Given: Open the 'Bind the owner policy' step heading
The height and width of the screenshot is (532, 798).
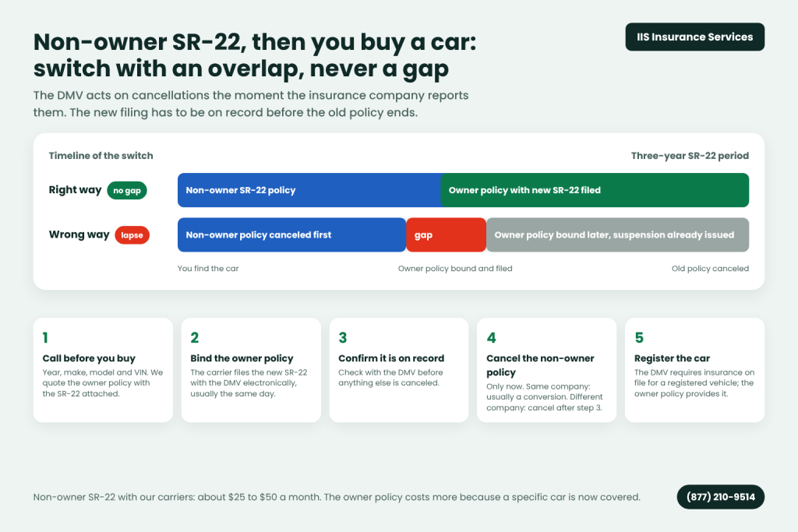Looking at the screenshot, I should point(242,358).
